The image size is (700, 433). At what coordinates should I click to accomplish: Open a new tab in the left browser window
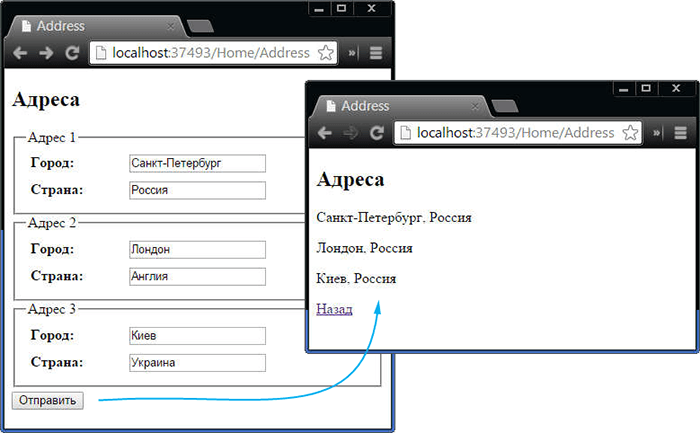[200, 26]
